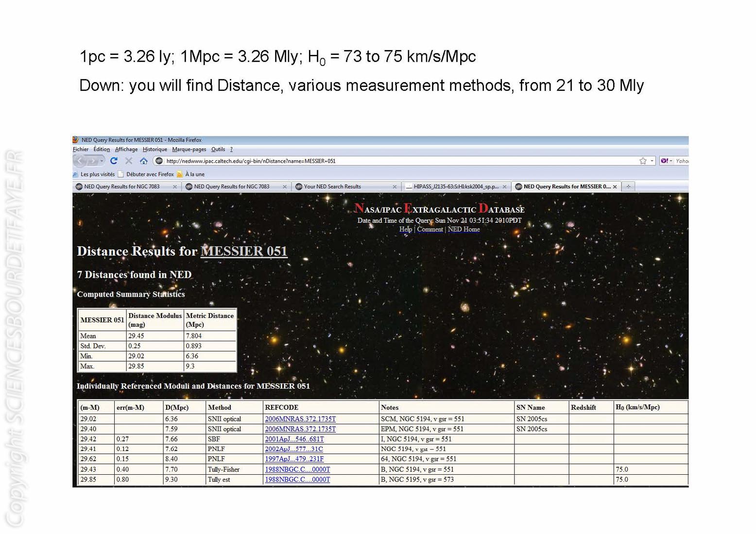Screen dimensions: 756x534
Task: Click the note 'B, NGC 5195, v gsr = 573'
Action: tap(422, 480)
